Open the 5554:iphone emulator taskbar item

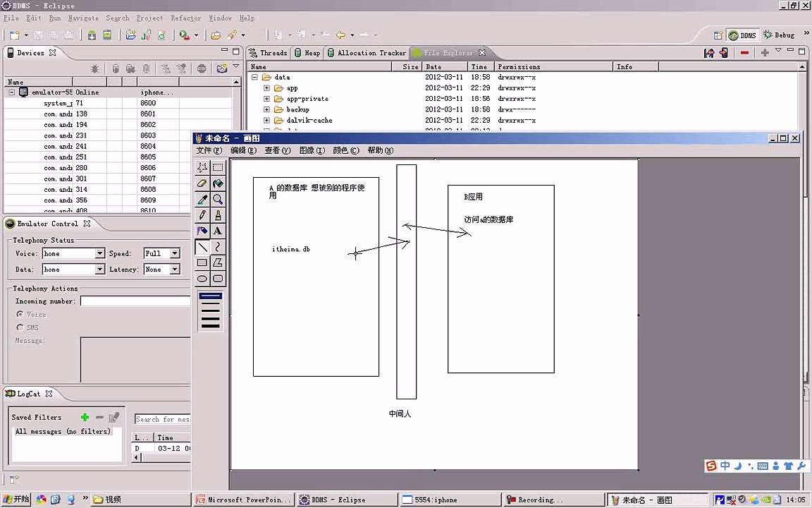pyautogui.click(x=451, y=500)
